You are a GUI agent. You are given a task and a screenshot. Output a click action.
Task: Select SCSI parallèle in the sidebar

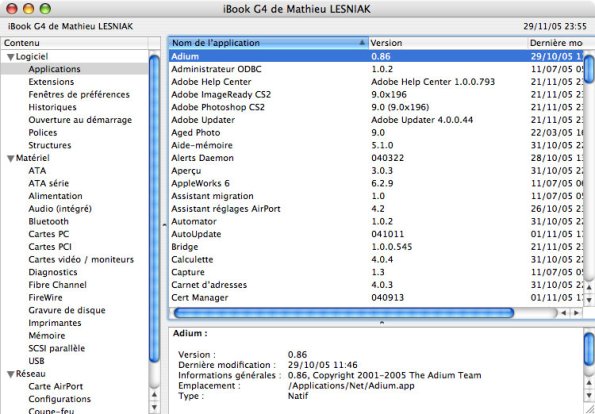pyautogui.click(x=57, y=348)
